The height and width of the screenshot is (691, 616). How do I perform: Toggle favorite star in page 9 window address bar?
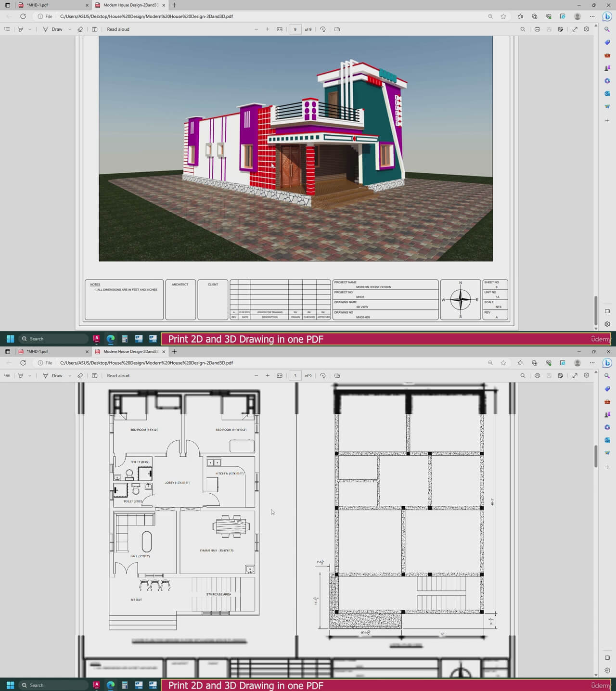(503, 16)
